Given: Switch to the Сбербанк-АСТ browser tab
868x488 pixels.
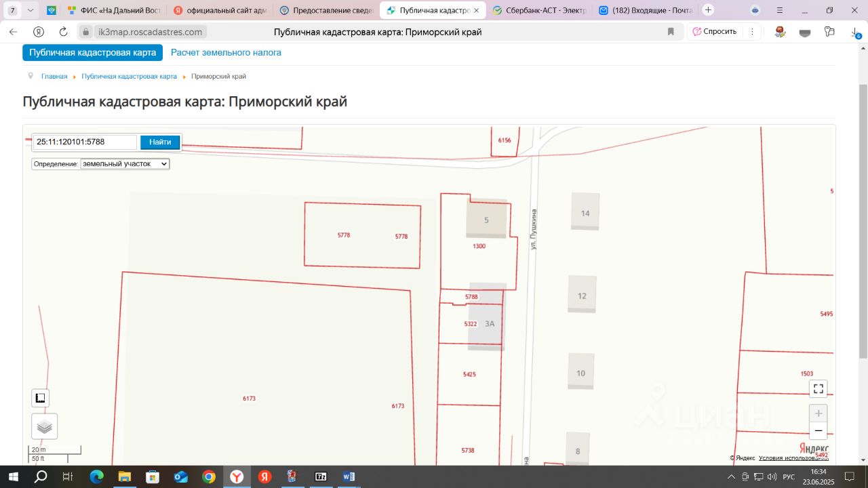Looking at the screenshot, I should coord(538,10).
